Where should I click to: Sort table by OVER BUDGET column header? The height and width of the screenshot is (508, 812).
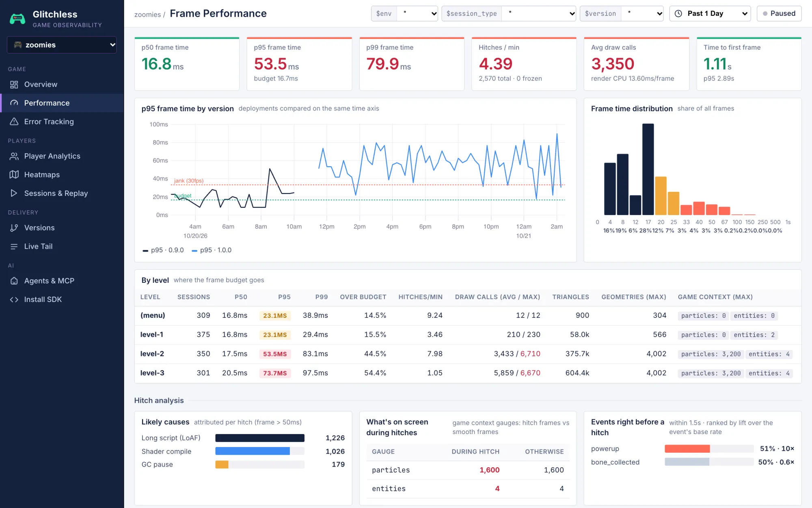(363, 297)
